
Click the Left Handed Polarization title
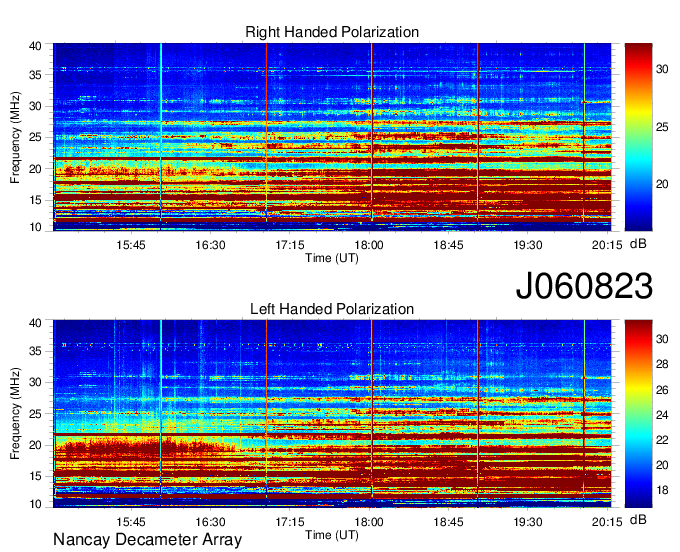point(332,309)
